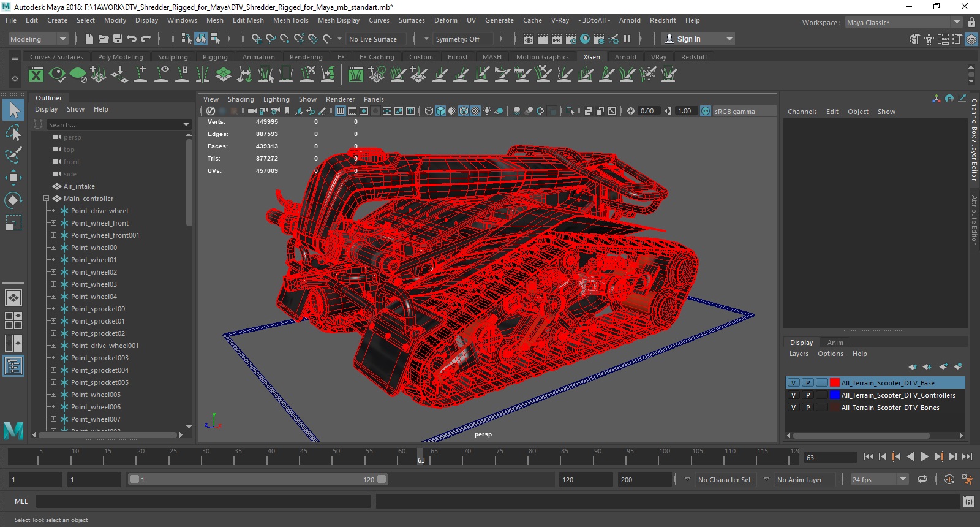Click the Undo arrow icon
Viewport: 980px width, 527px height.
(x=132, y=39)
